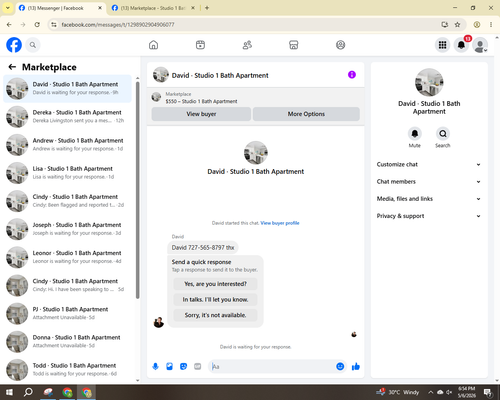Image resolution: width=500 pixels, height=400 pixels.
Task: Click $550 Studio 1 Bath Apartment listing
Action: (201, 101)
